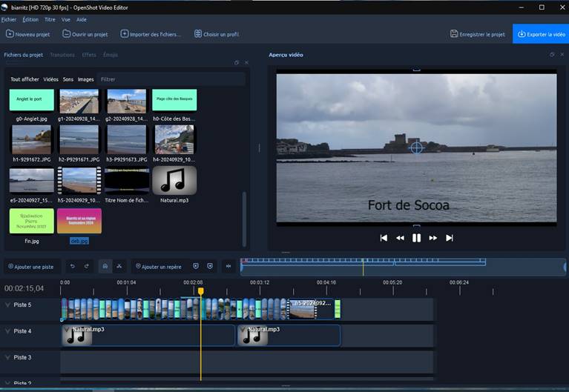Click the Exporter la vidéo button

[541, 34]
